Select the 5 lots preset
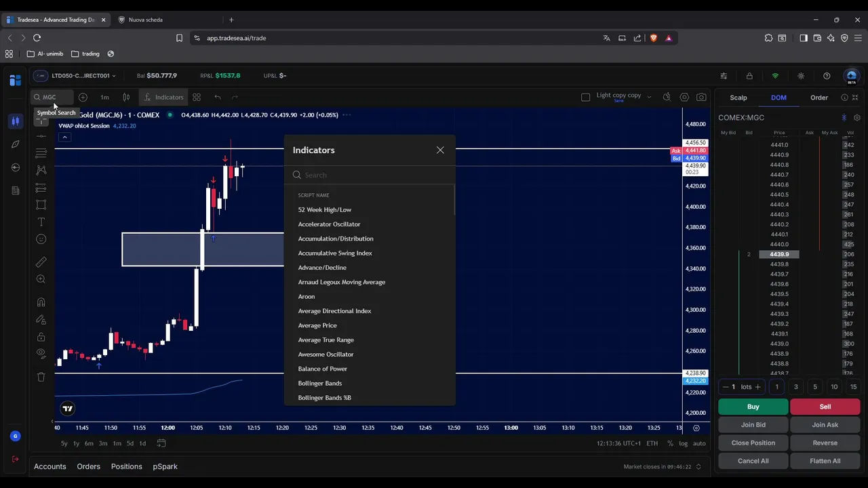868x488 pixels. pyautogui.click(x=815, y=387)
